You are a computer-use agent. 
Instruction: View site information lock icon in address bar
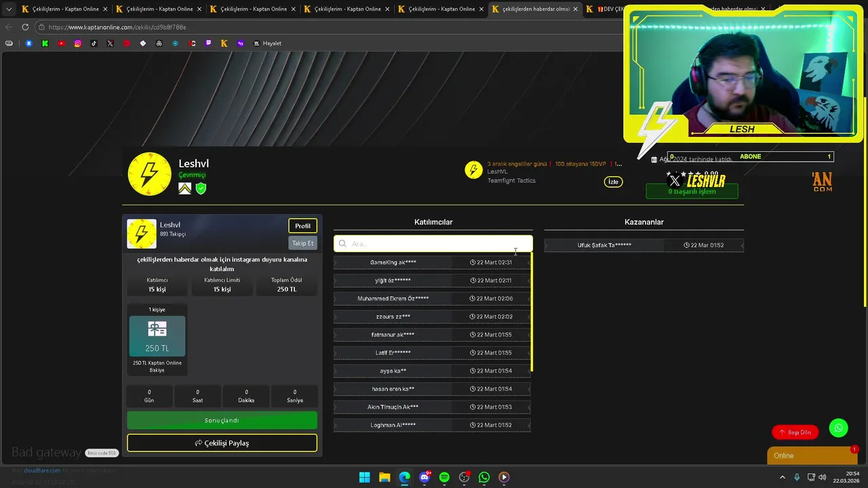click(41, 27)
